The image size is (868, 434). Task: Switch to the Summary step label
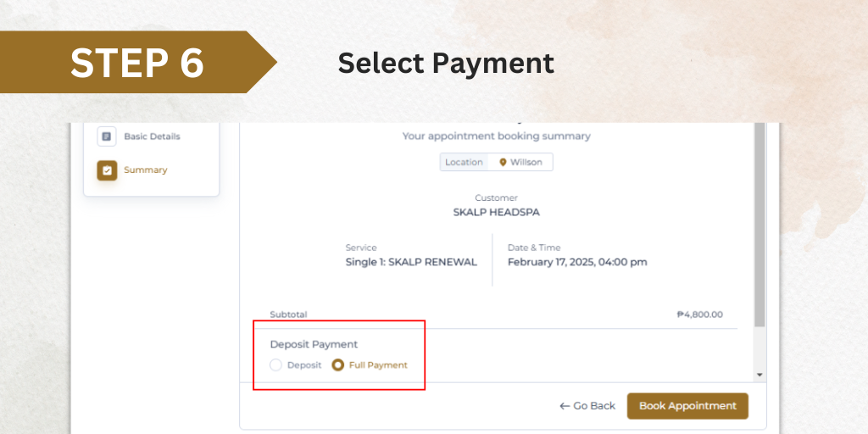pyautogui.click(x=146, y=170)
